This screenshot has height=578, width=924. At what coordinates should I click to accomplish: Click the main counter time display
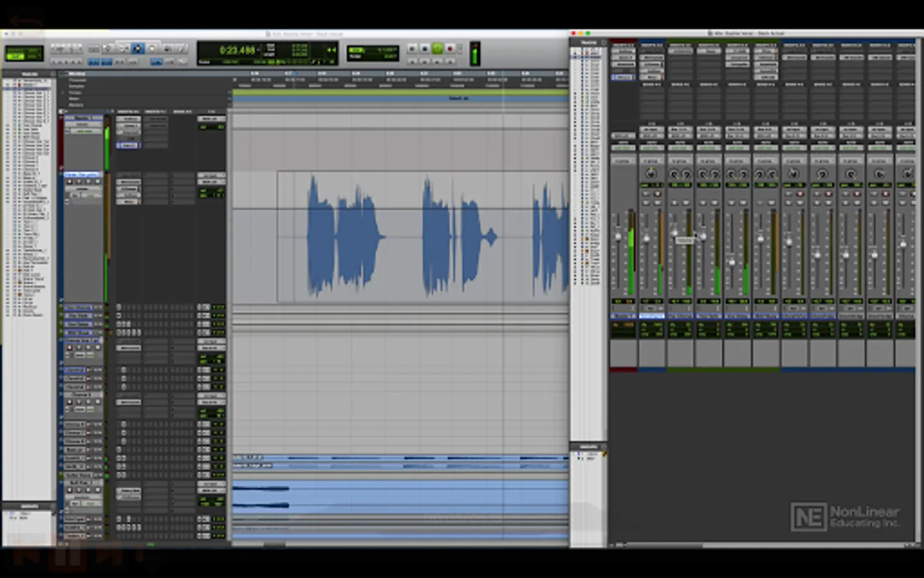237,50
